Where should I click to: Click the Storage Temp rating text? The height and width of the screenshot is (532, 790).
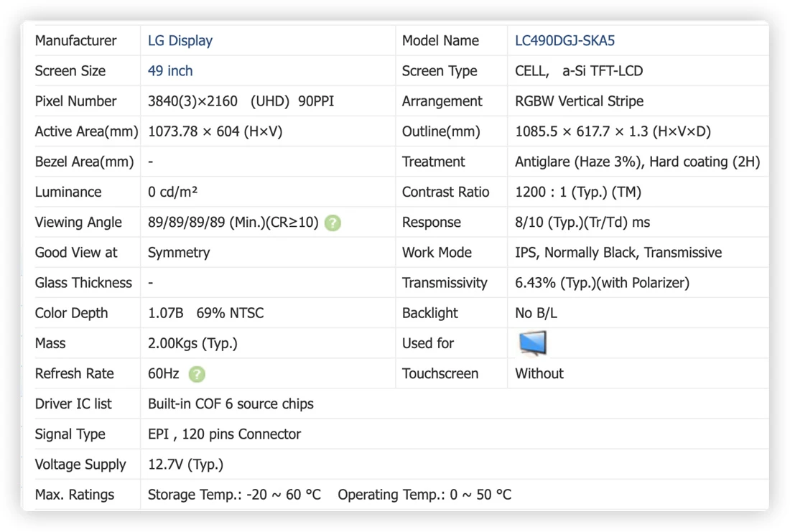[x=234, y=495]
